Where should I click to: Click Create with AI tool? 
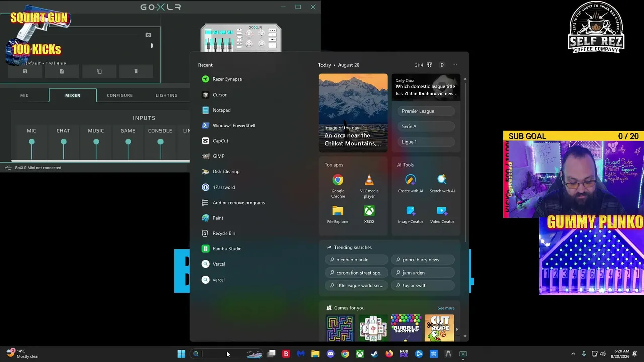tap(411, 184)
